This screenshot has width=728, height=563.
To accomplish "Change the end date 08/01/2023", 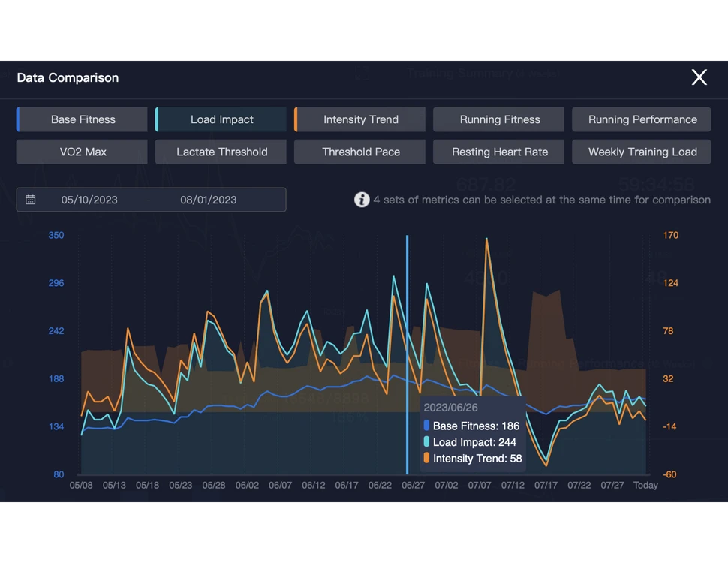I will point(208,200).
